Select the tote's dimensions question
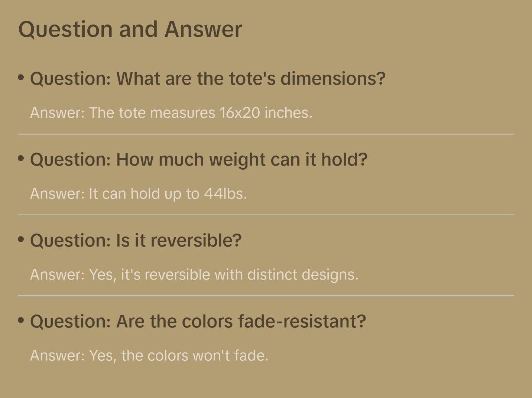This screenshot has height=398, width=532. pyautogui.click(x=208, y=79)
